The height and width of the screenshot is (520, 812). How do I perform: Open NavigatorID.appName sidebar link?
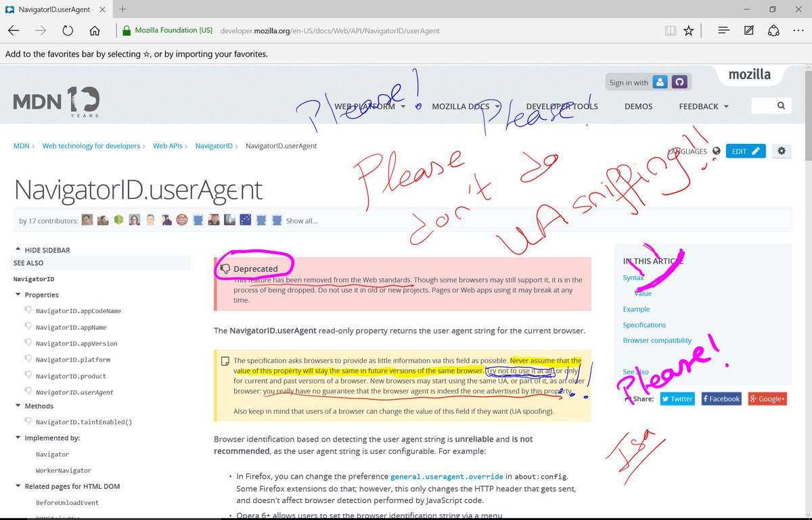click(70, 327)
